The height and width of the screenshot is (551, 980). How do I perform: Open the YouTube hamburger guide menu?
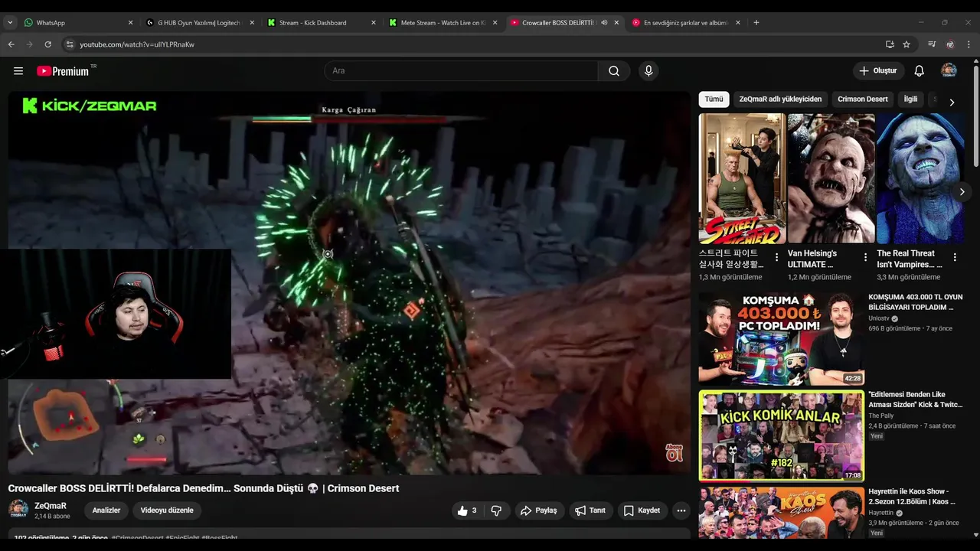tap(18, 71)
